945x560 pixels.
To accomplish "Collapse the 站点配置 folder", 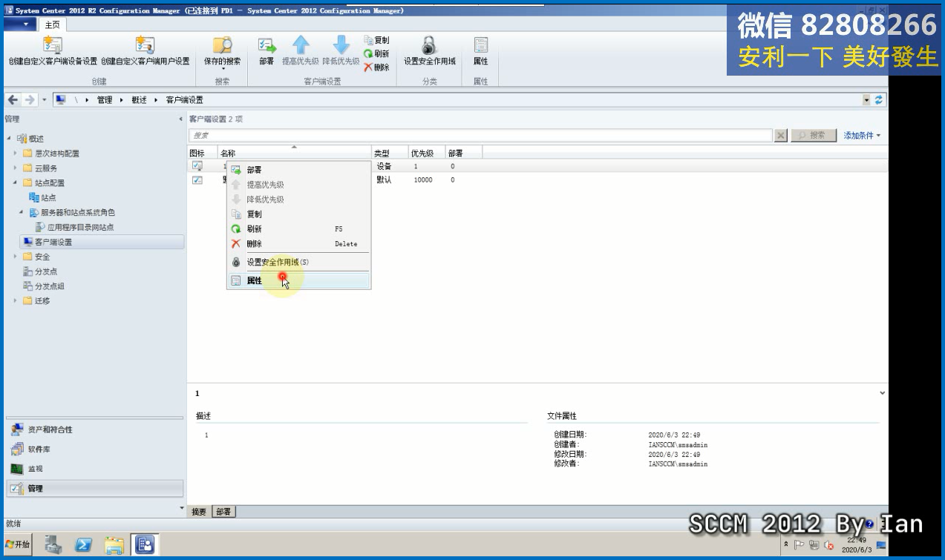I will [x=15, y=182].
